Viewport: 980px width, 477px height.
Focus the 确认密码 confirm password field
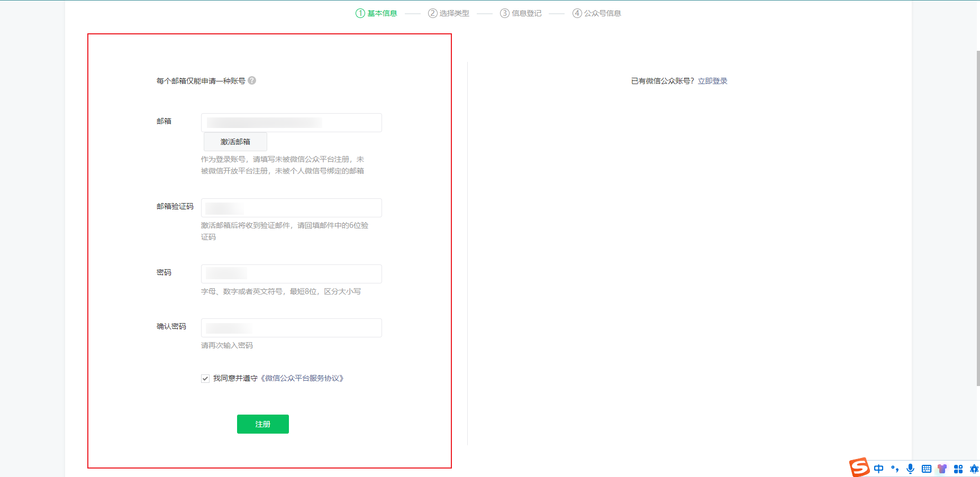pyautogui.click(x=292, y=328)
